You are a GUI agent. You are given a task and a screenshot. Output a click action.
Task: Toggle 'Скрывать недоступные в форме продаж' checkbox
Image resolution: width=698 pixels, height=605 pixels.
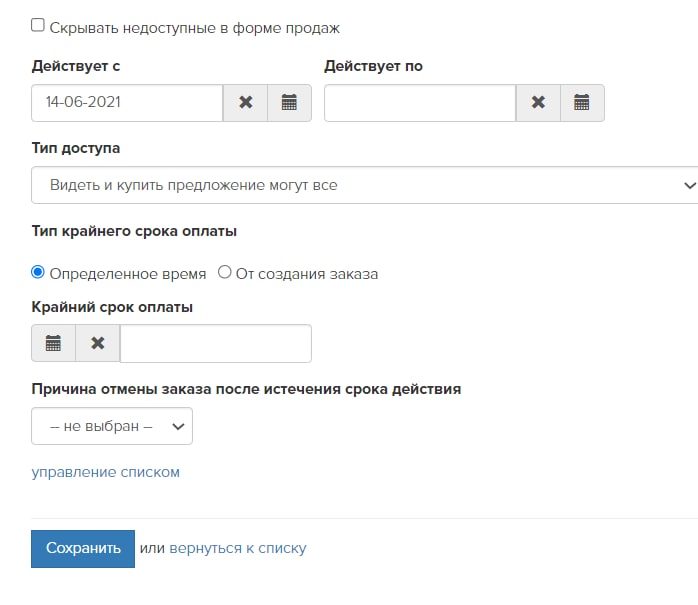click(x=38, y=25)
